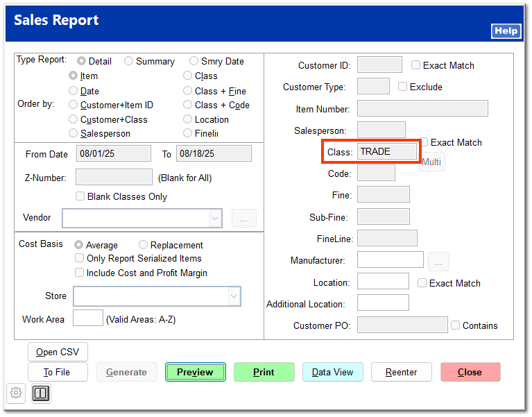The image size is (532, 417).
Task: Click the Reenter button
Action: [x=402, y=372]
